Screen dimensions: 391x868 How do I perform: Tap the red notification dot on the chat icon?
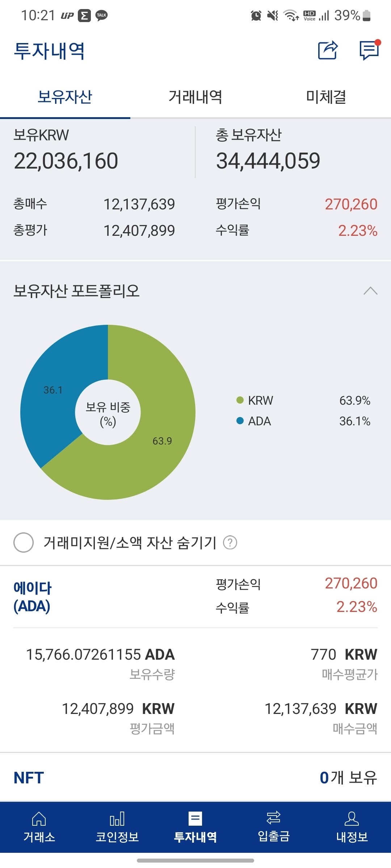pos(378,42)
